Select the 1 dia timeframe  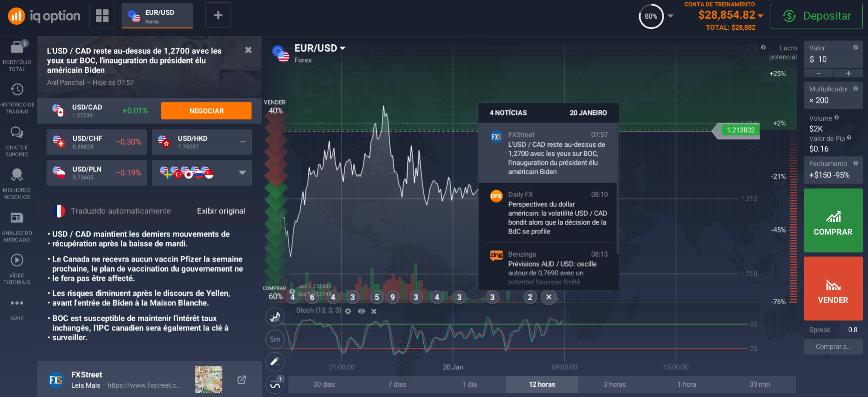pyautogui.click(x=469, y=384)
